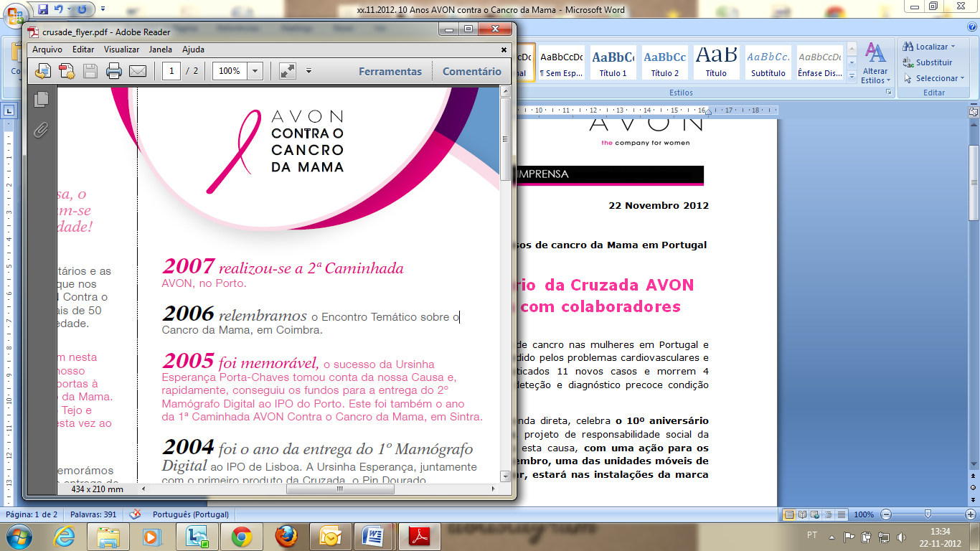Screen dimensions: 980x551
Task: Switch to Full Screen Reading view
Action: click(803, 514)
